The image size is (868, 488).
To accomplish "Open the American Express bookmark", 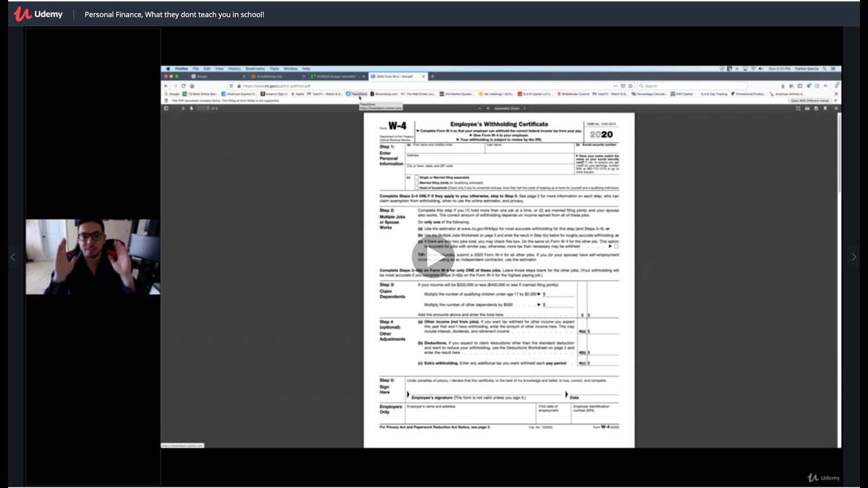I will click(239, 94).
